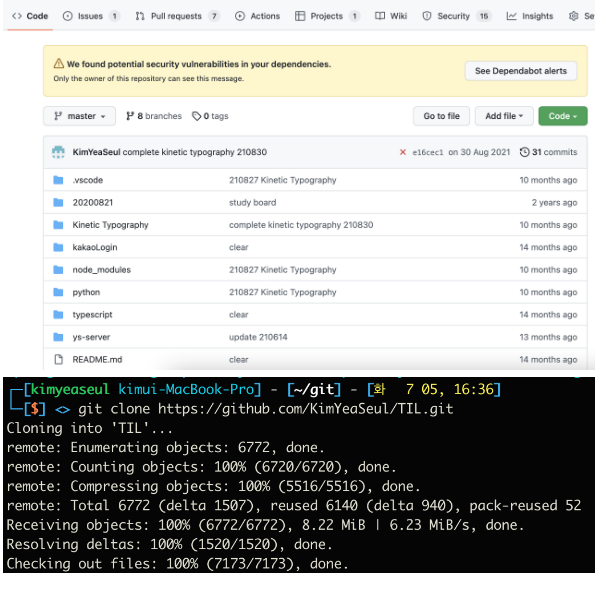
Task: Open the green Code dropdown
Action: pyautogui.click(x=563, y=116)
